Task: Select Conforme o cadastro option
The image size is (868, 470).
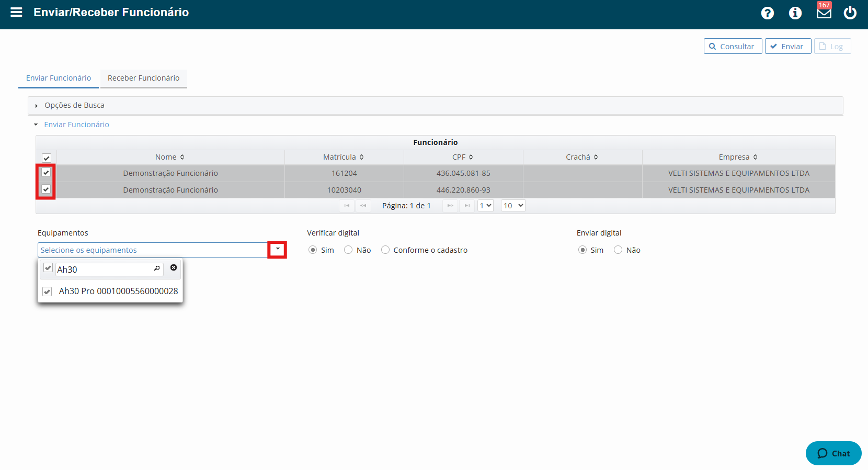Action: 385,250
